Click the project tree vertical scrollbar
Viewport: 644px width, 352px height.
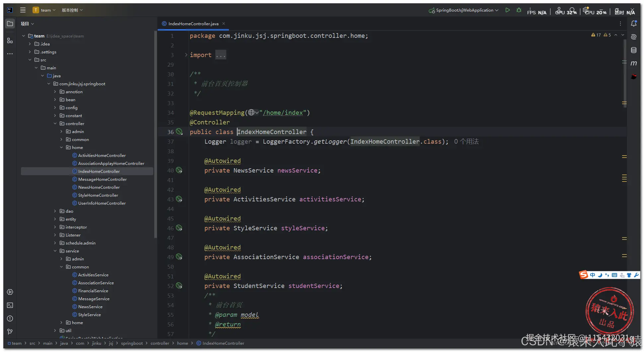click(x=155, y=134)
